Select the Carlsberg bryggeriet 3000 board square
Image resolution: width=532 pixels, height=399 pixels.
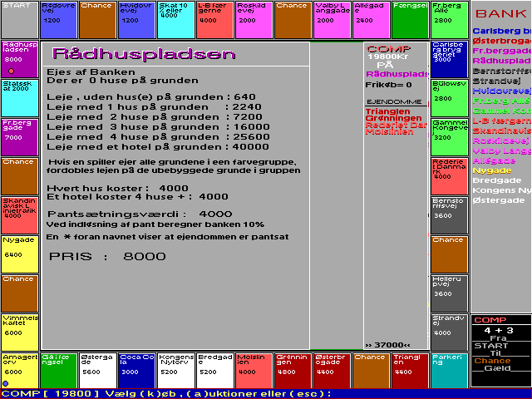click(x=450, y=59)
